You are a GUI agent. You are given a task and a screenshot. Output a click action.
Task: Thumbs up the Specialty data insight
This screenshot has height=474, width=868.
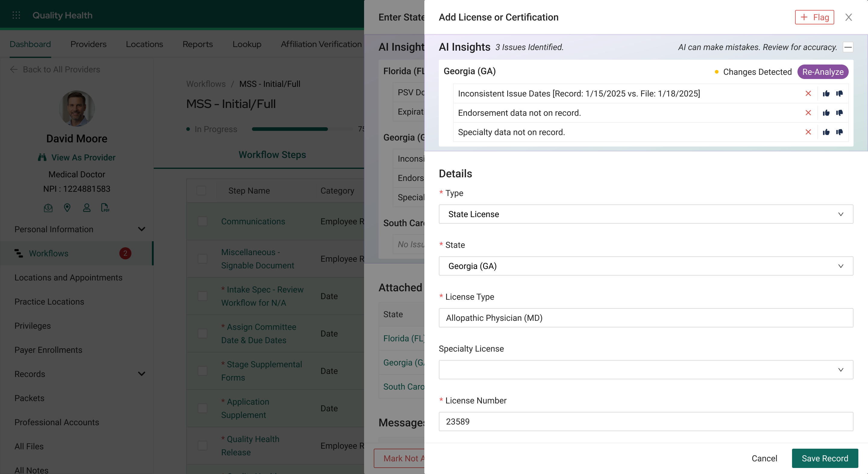pos(826,132)
